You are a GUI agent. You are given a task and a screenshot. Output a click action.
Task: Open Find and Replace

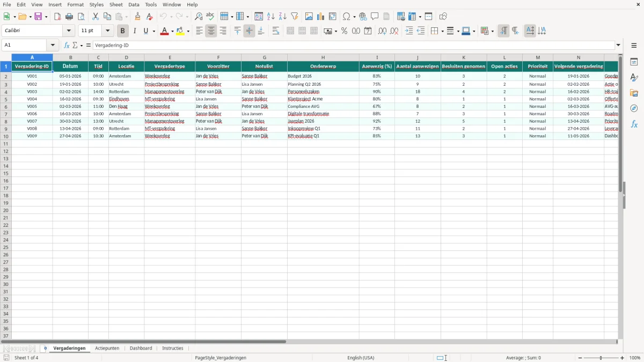point(199,17)
